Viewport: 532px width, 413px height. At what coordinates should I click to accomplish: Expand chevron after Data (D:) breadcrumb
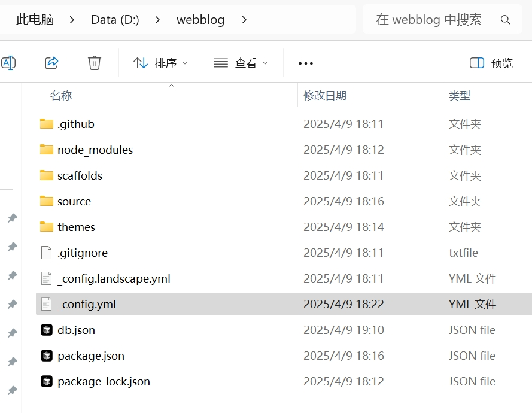click(158, 20)
